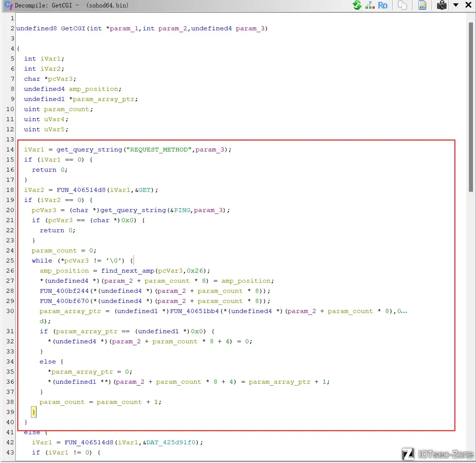This screenshot has width=476, height=463.
Task: Click the FUN_40651bb4 call on line 30
Action: pyautogui.click(x=194, y=311)
